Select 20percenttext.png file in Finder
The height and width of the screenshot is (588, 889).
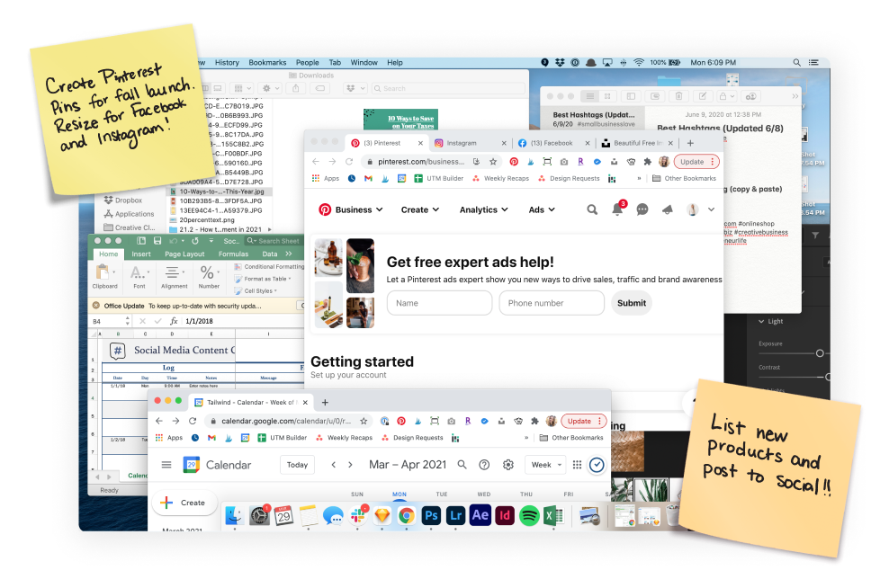[206, 219]
